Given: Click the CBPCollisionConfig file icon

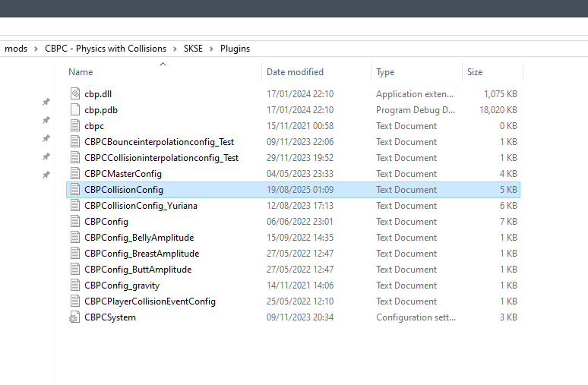Looking at the screenshot, I should (x=75, y=189).
